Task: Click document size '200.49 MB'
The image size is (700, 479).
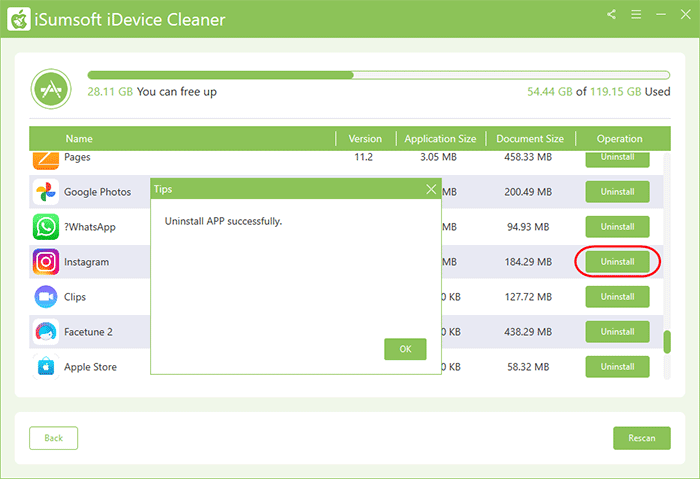Action: point(528,192)
